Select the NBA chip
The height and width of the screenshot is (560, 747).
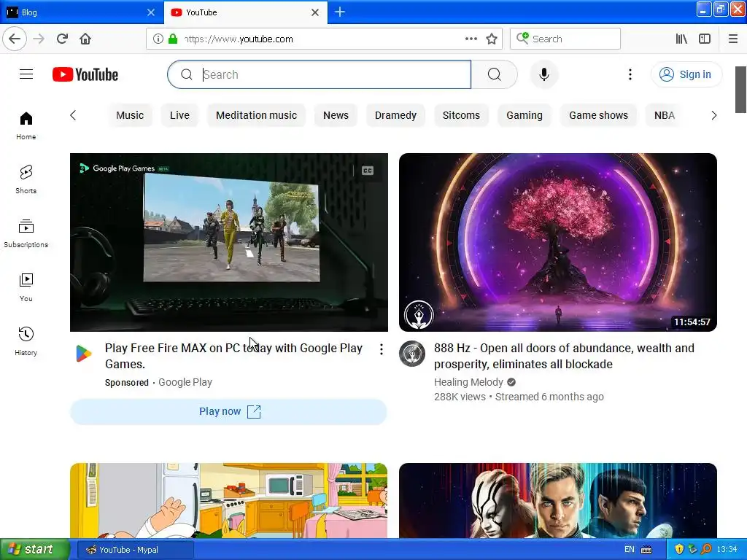(665, 115)
